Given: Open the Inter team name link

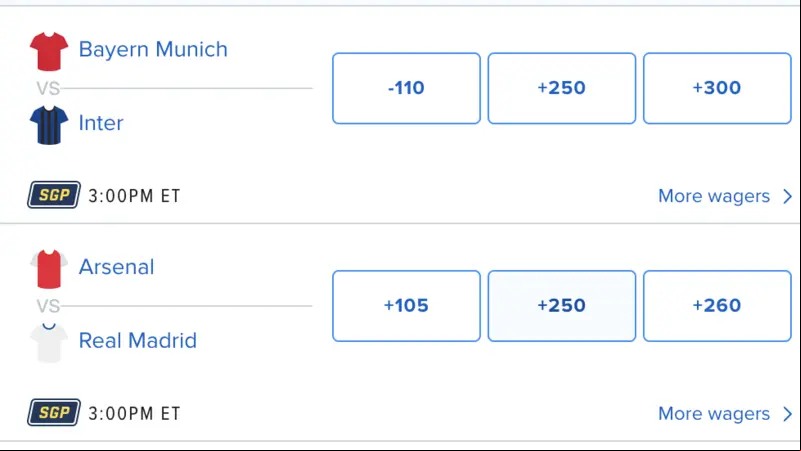Looking at the screenshot, I should (101, 123).
